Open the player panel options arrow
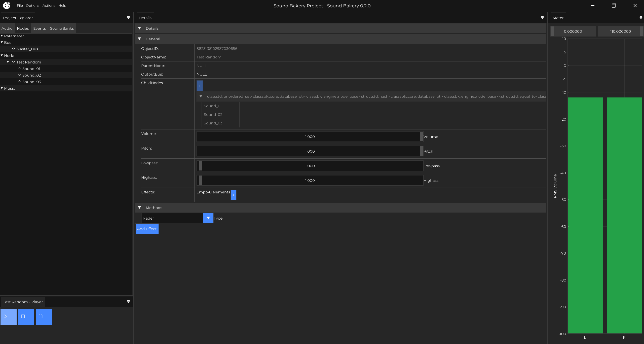This screenshot has height=344, width=644. [x=128, y=302]
